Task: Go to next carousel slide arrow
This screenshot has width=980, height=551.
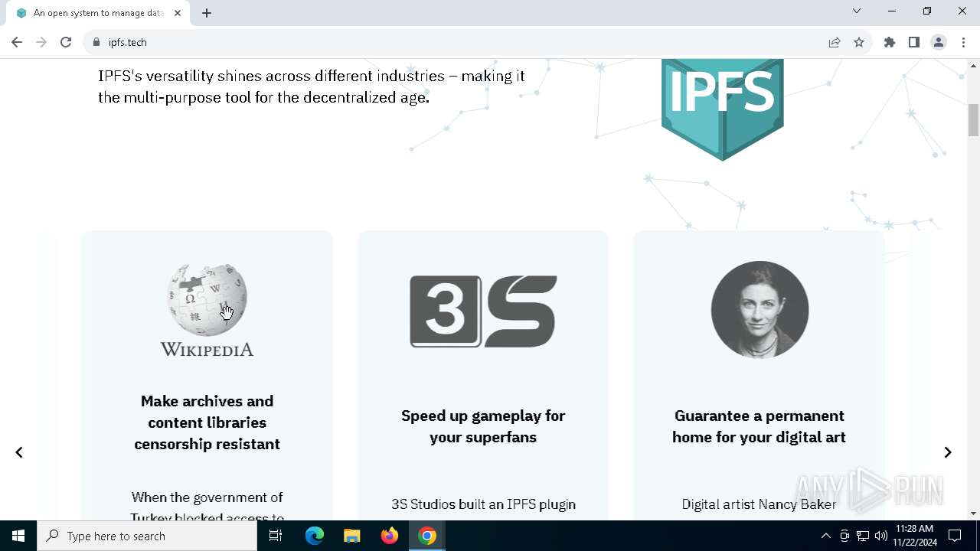Action: click(948, 452)
